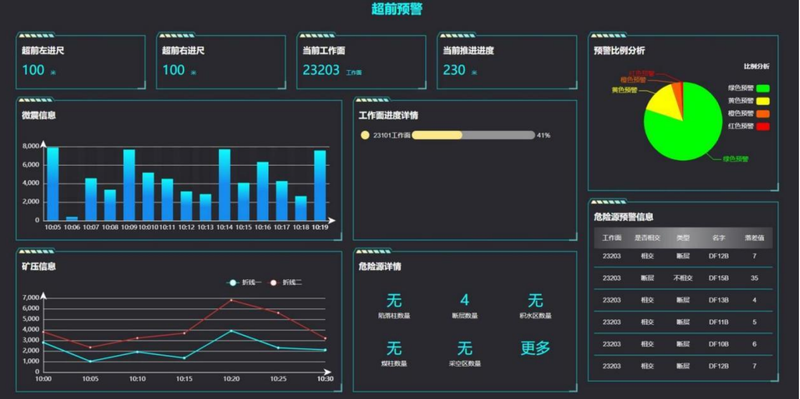Screen dimensions: 800x399
Task: Click the 10:20 peak point on 折线二
Action: [231, 300]
